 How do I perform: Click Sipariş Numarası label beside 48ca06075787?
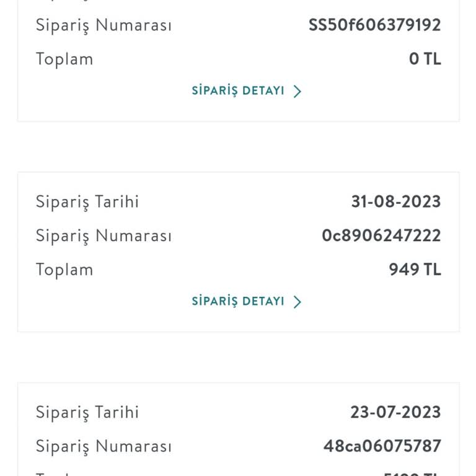point(104,446)
